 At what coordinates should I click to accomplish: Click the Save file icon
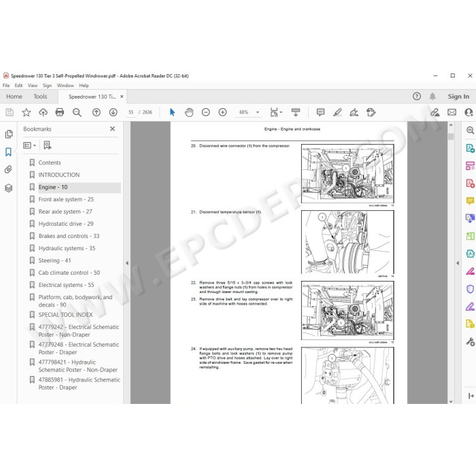pyautogui.click(x=10, y=112)
